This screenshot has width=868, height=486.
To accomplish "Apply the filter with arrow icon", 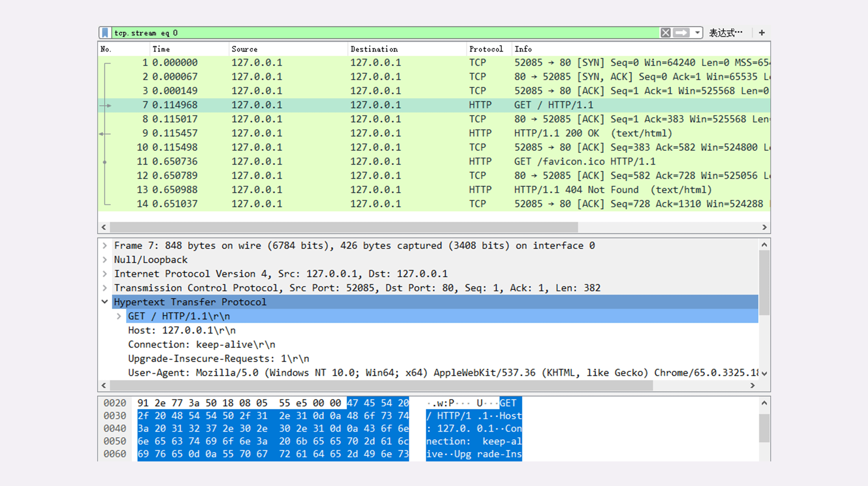I will pos(681,33).
